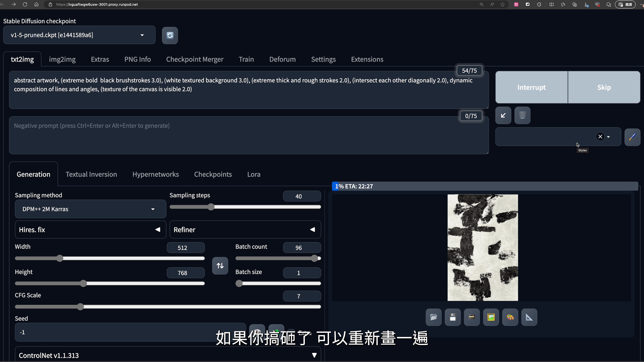This screenshot has height=362, width=644.
Task: Click the CFG Scale slider handle
Action: click(80, 307)
